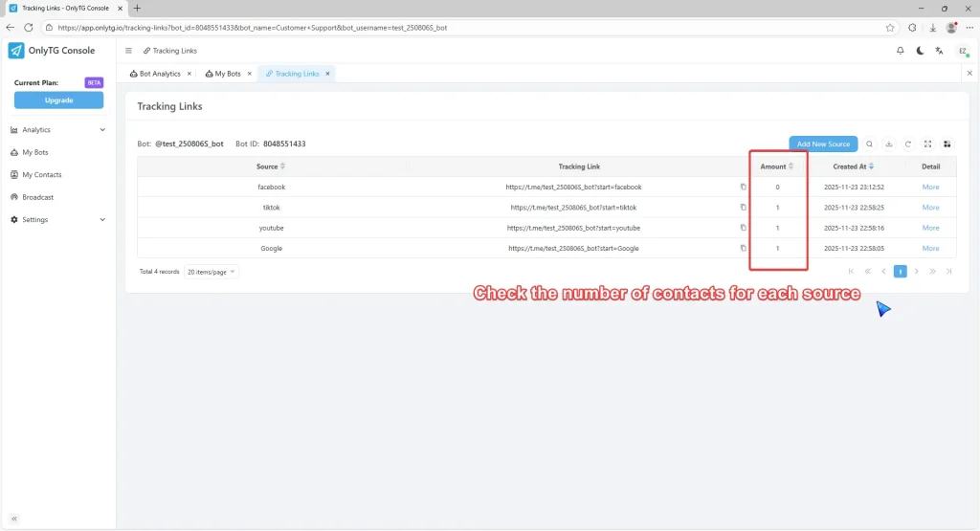Collapse the sidebar with double-chevron icon
980x531 pixels.
tap(14, 519)
